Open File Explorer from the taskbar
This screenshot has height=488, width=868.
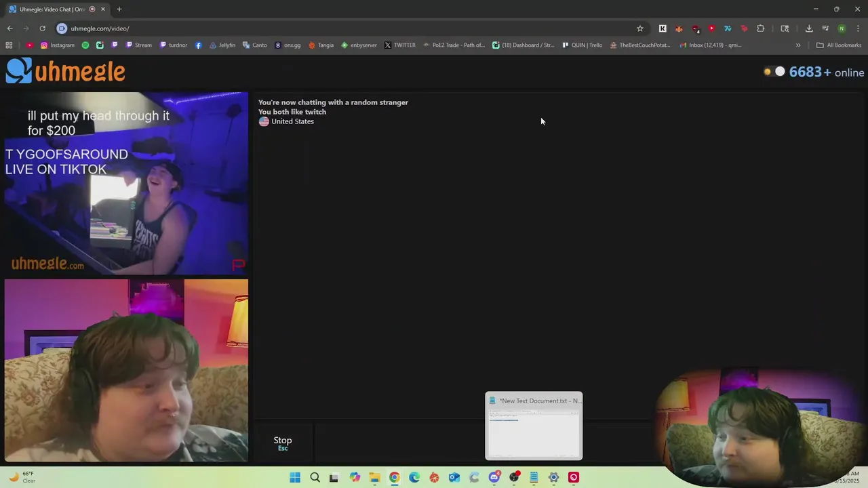coord(374,478)
